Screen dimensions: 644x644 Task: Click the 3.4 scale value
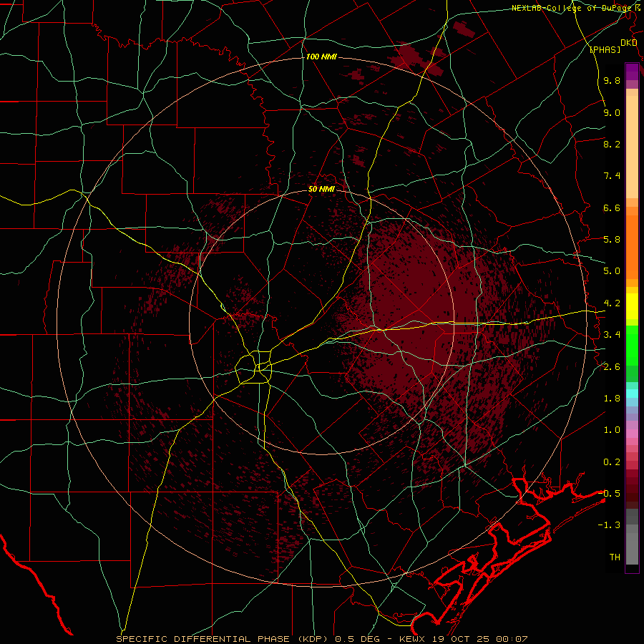click(612, 335)
